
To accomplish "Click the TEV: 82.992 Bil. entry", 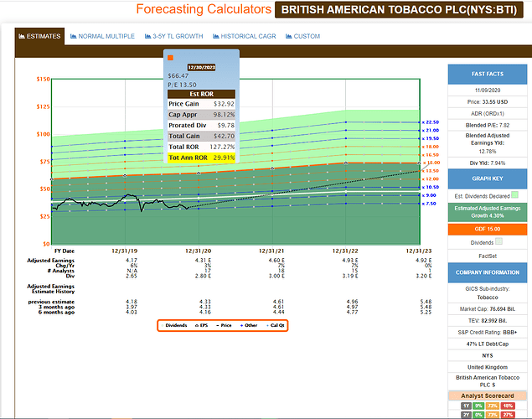I will [x=488, y=321].
